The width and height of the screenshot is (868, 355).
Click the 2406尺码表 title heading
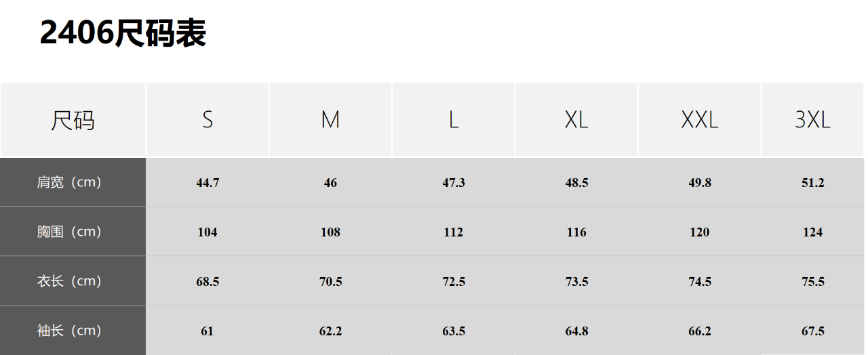click(x=123, y=32)
